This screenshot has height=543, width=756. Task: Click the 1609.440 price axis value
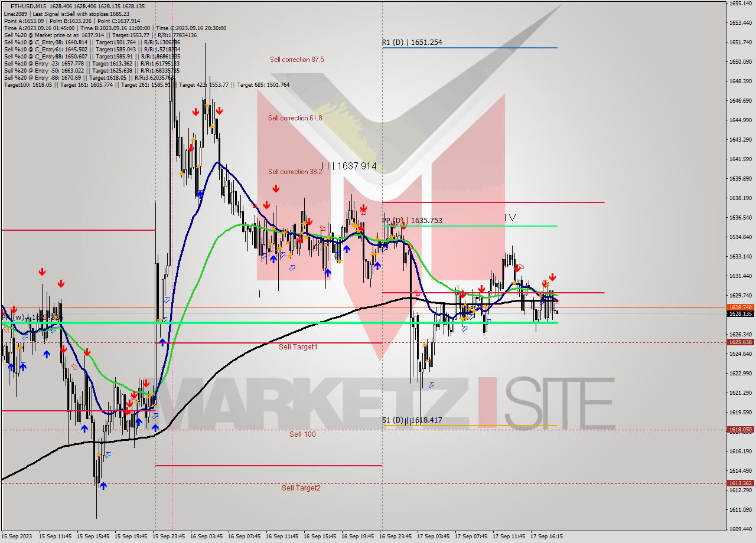point(740,529)
